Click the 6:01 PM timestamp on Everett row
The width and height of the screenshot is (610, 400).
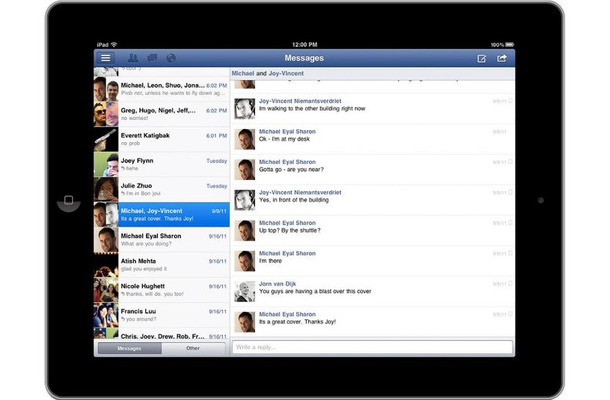(x=217, y=136)
